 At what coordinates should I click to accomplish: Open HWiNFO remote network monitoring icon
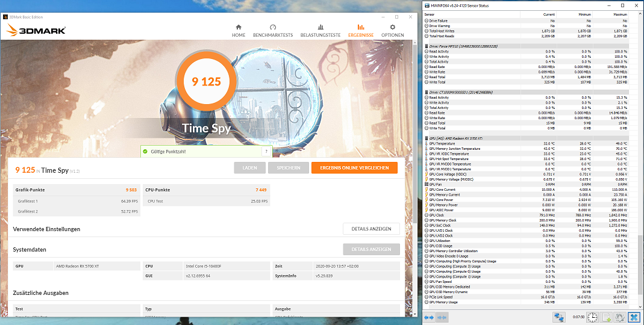558,317
